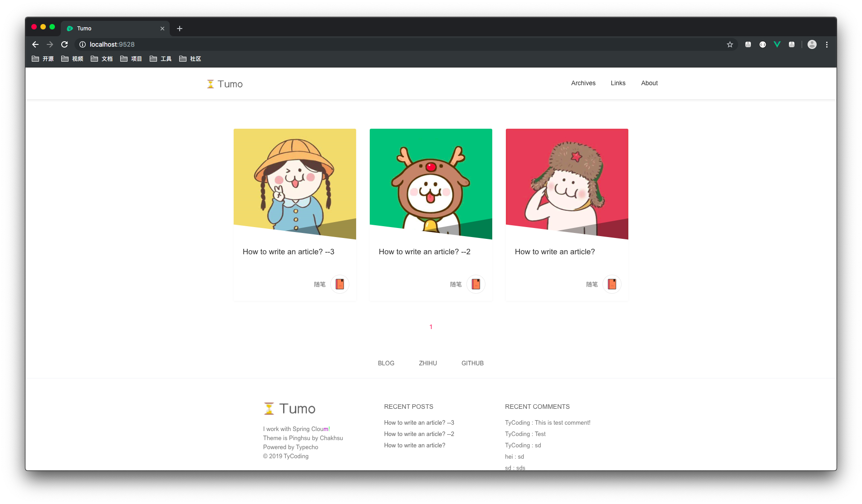Bookmark this page with the star icon

[730, 44]
